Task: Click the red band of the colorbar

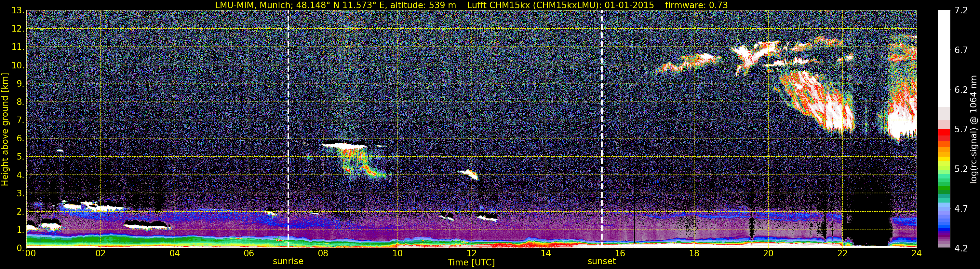Action: point(944,135)
